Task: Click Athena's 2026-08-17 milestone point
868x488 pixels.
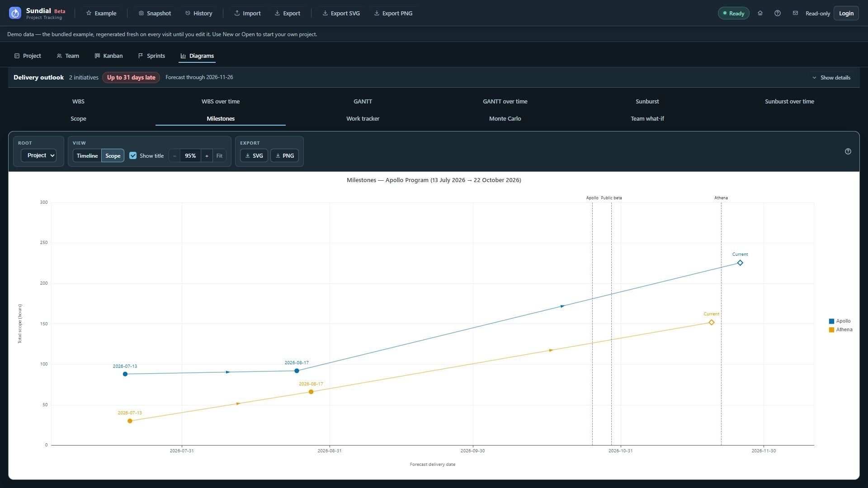Action: (311, 392)
